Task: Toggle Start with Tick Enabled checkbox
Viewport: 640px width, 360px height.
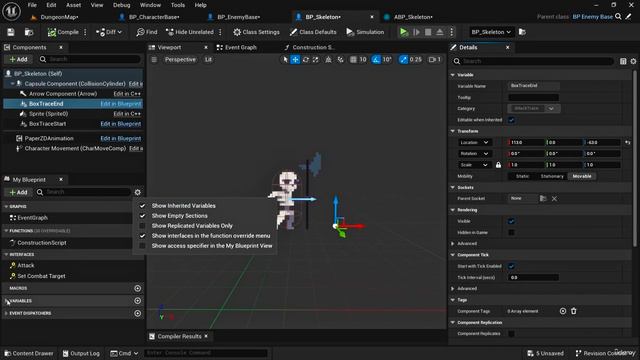Action: pos(511,266)
